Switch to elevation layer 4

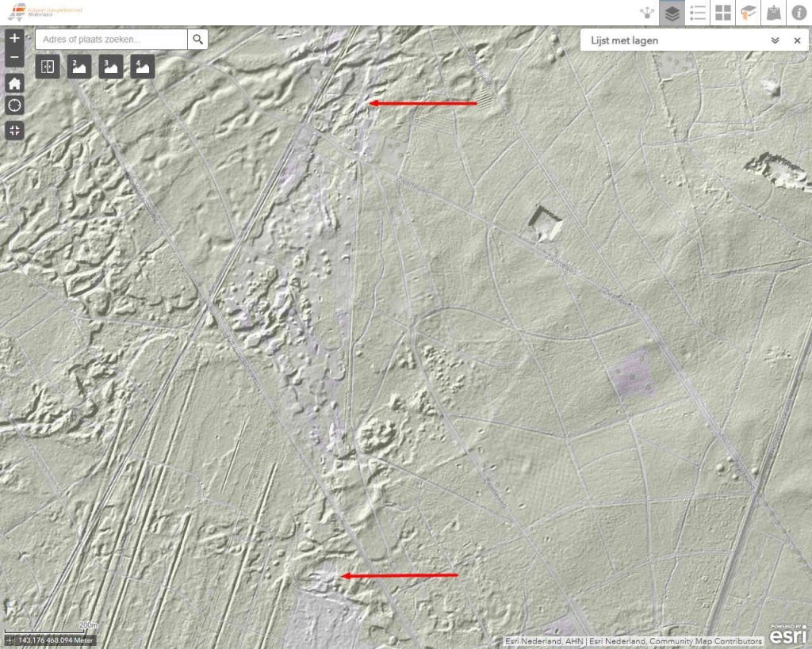pos(143,67)
